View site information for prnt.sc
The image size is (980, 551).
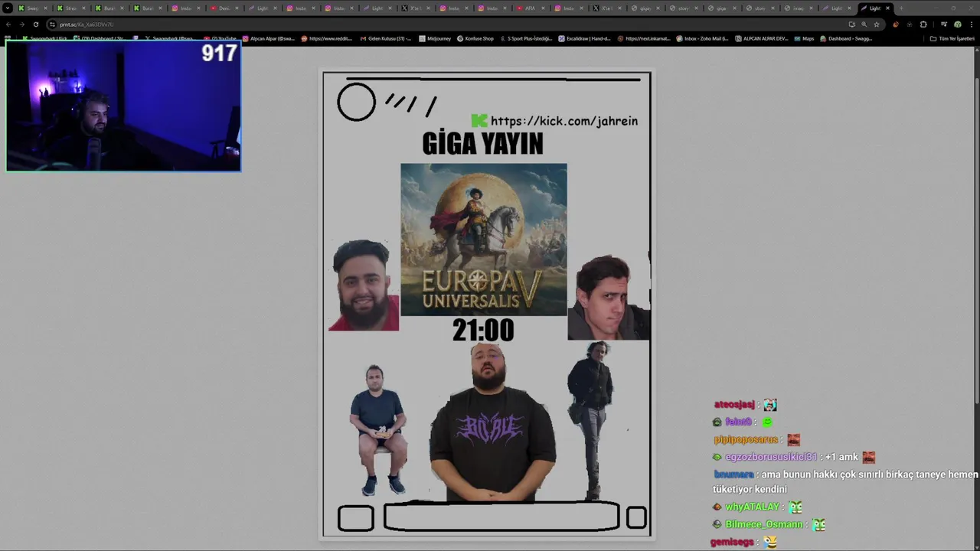coord(52,24)
